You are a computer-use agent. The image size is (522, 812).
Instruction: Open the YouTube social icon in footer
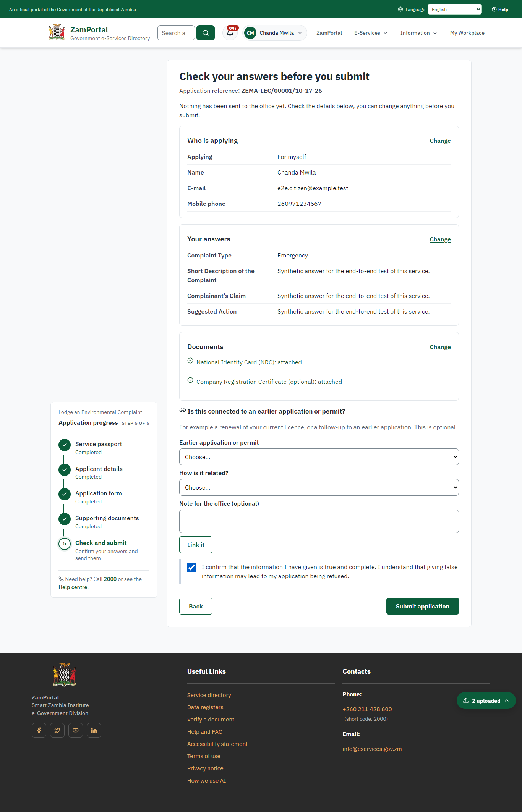pos(76,730)
